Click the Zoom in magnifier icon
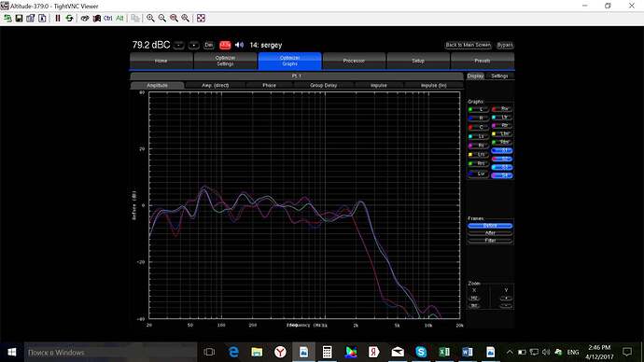 (150, 18)
